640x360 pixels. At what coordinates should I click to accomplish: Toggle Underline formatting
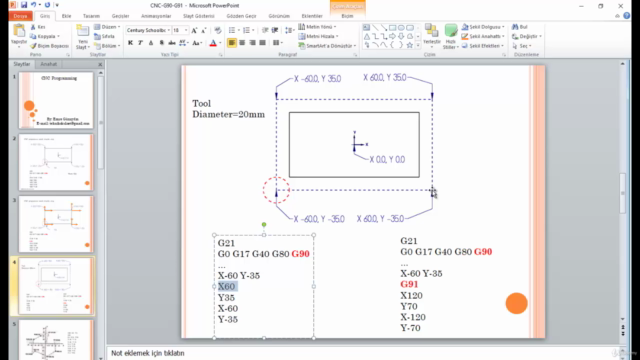point(151,43)
